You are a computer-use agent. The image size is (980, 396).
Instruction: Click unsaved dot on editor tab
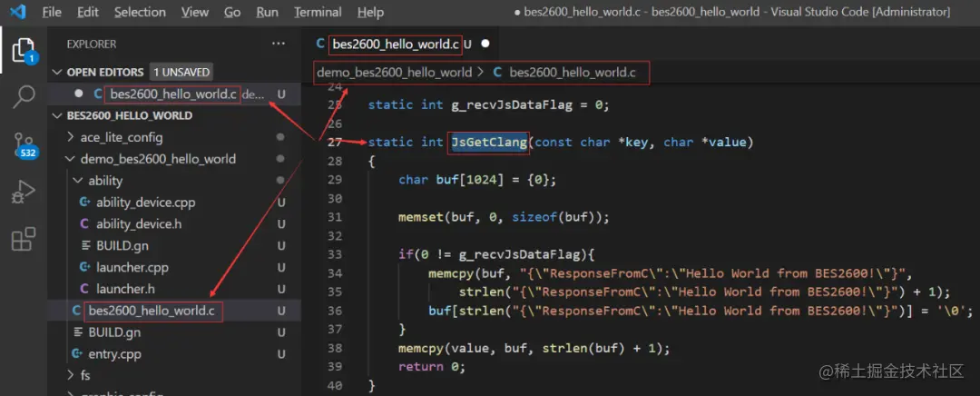tap(485, 44)
